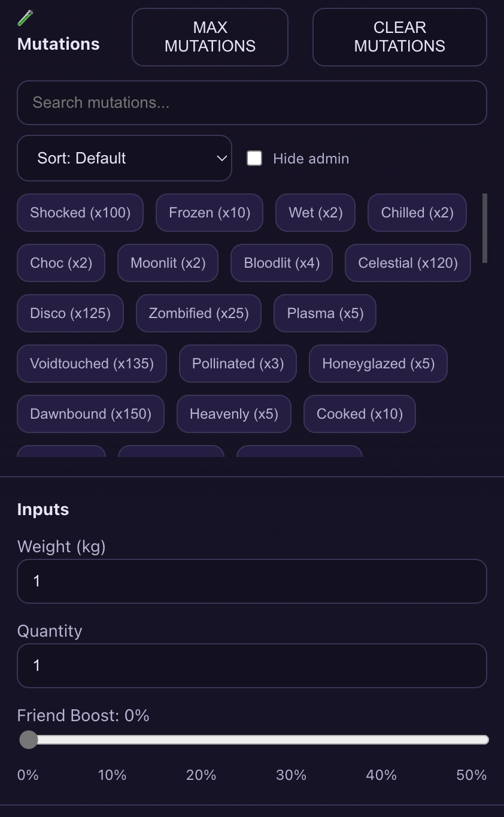Image resolution: width=504 pixels, height=817 pixels.
Task: Select the Chilled (x2) mutation chip
Action: pyautogui.click(x=417, y=213)
